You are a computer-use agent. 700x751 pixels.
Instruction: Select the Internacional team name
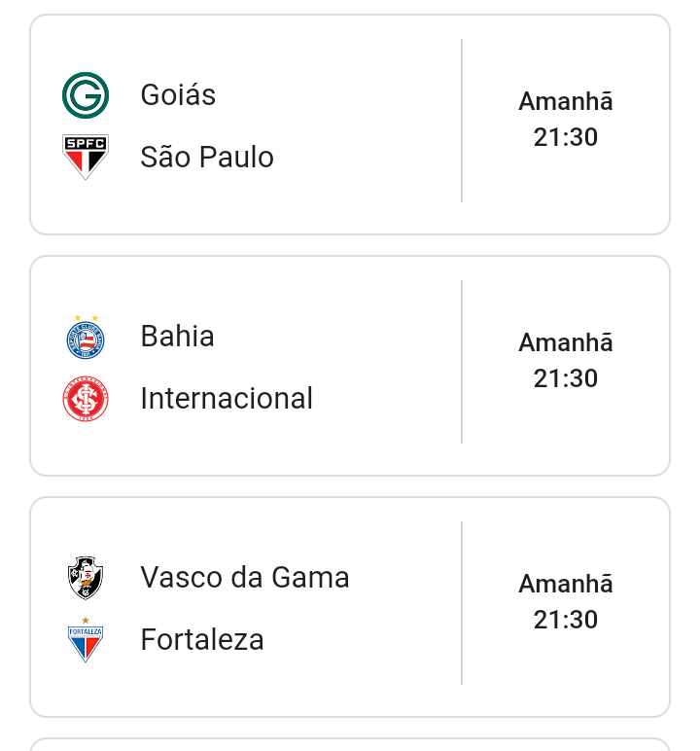227,399
